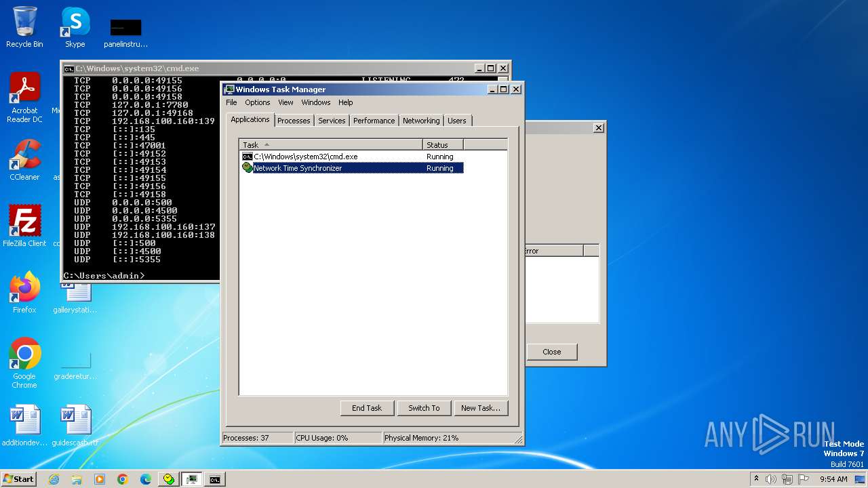Image resolution: width=868 pixels, height=488 pixels.
Task: Click the Switch To button
Action: 424,408
